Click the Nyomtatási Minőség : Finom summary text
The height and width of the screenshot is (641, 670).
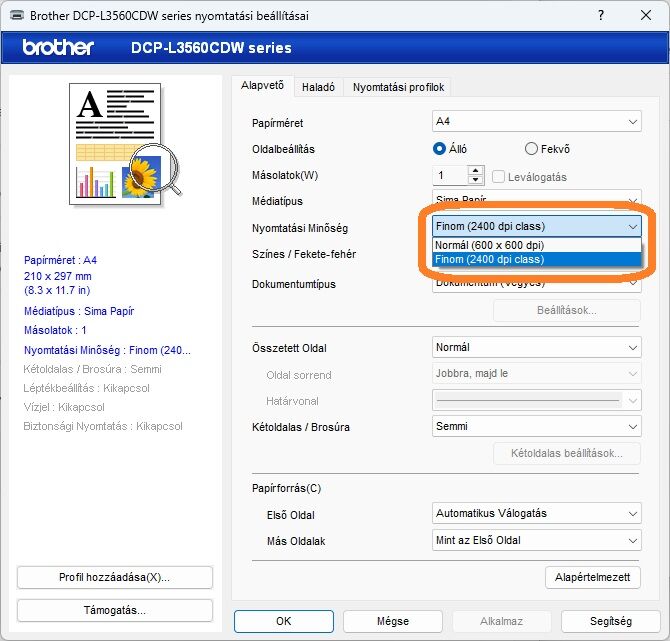[x=107, y=350]
